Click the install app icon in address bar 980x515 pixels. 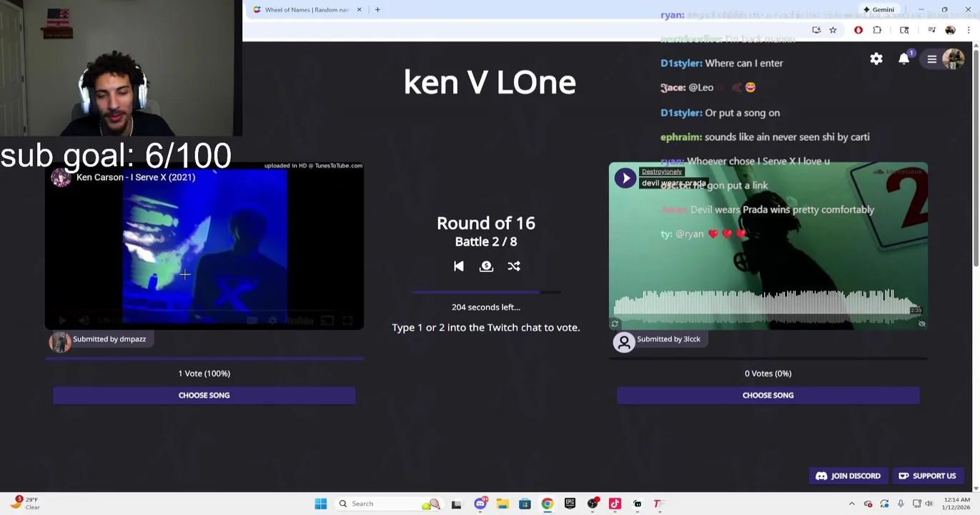[816, 30]
